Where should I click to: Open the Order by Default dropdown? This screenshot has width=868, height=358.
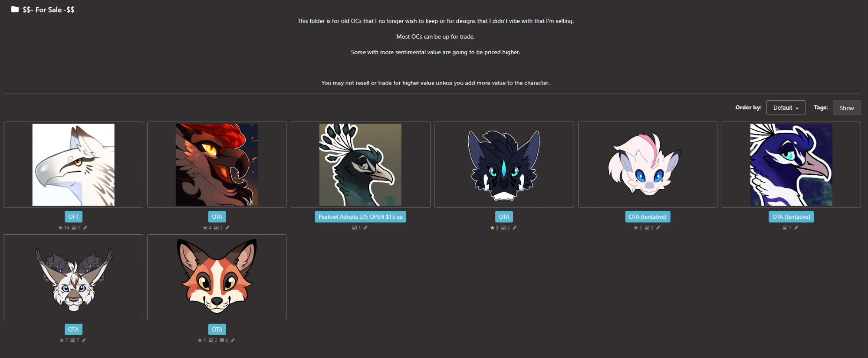click(786, 108)
